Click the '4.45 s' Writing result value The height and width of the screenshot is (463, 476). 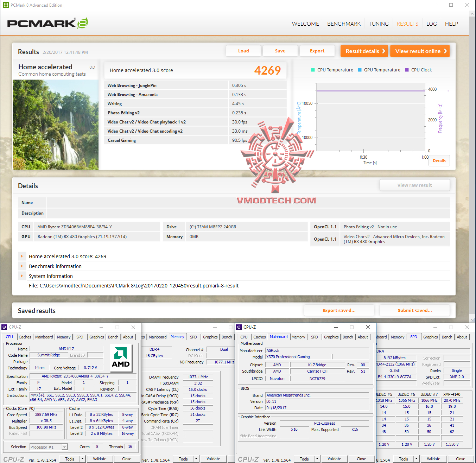click(238, 104)
